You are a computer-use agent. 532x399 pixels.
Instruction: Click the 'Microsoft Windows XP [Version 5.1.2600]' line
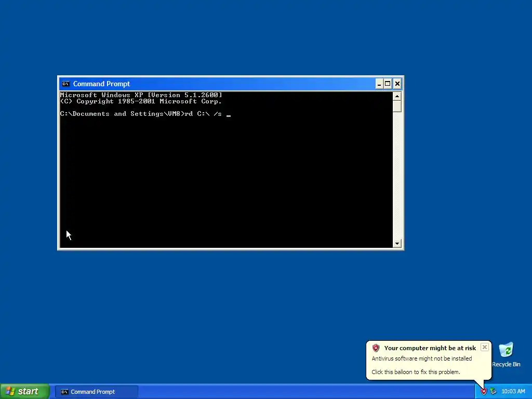pyautogui.click(x=141, y=95)
